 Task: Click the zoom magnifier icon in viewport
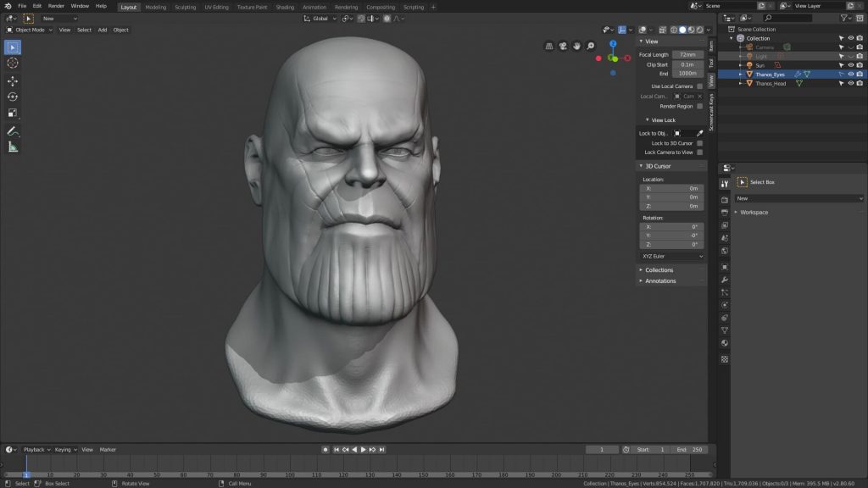click(591, 46)
